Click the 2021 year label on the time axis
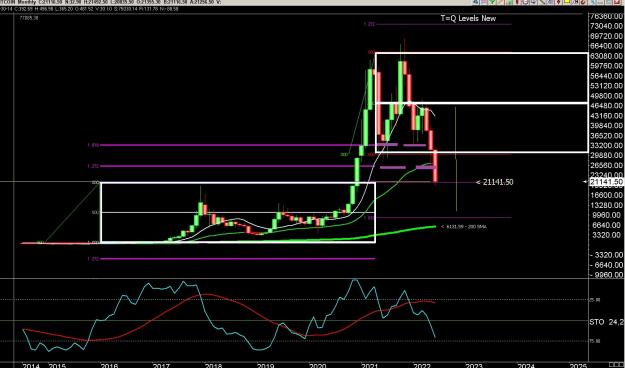The width and height of the screenshot is (625, 368). pyautogui.click(x=369, y=365)
